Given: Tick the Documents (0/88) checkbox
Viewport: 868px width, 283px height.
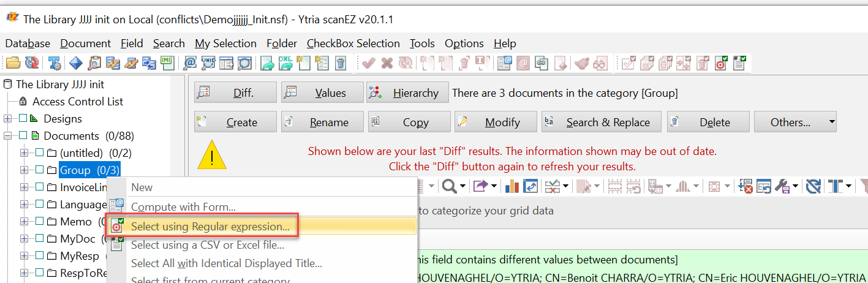Looking at the screenshot, I should (23, 136).
